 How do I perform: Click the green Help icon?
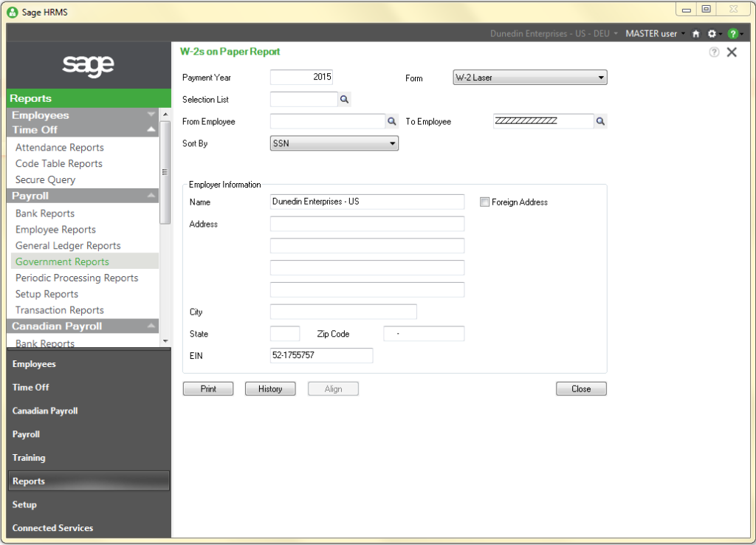coord(732,33)
